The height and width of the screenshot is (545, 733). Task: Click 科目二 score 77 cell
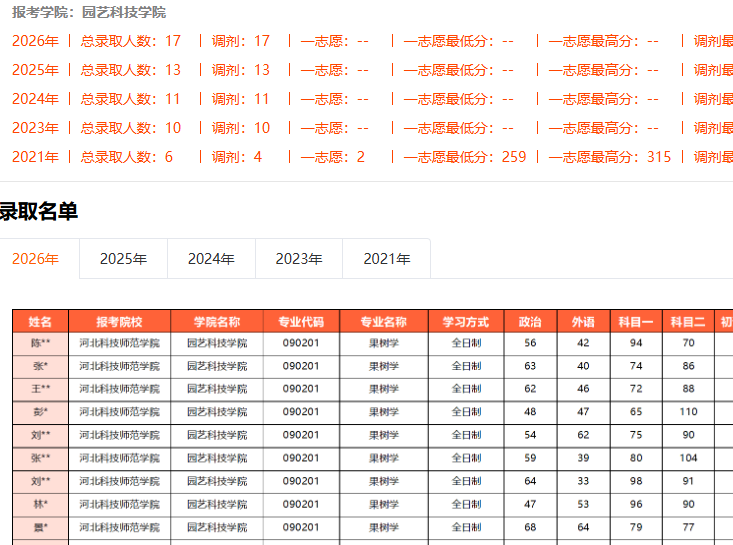[x=688, y=527]
